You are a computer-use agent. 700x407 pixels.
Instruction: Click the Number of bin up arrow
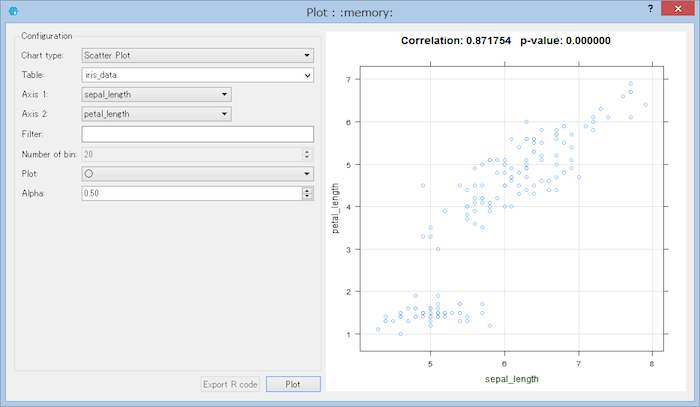point(307,151)
